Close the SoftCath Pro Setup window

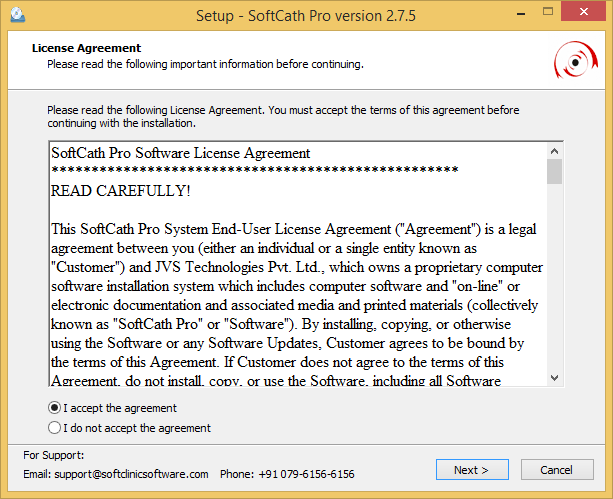pos(583,15)
